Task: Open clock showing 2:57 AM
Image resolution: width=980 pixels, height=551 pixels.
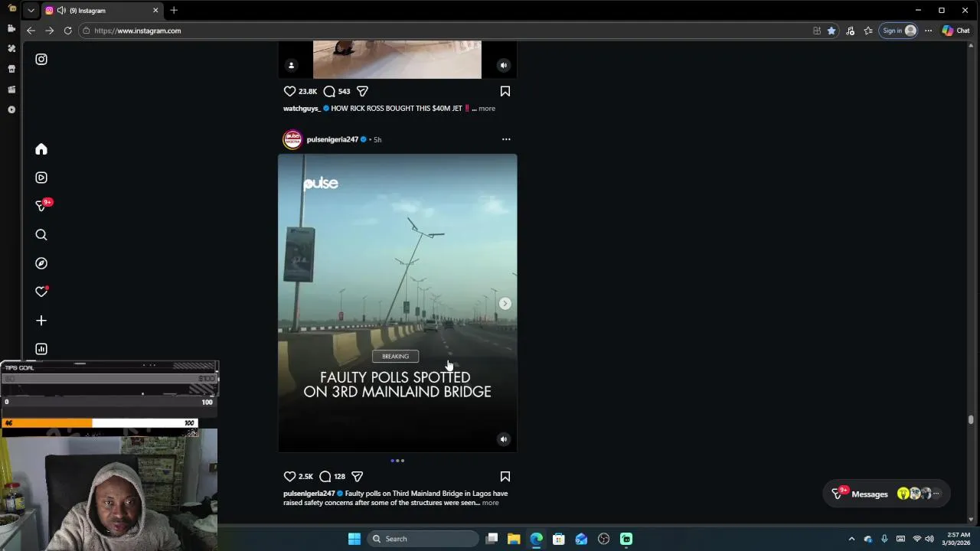Action: pos(958,539)
